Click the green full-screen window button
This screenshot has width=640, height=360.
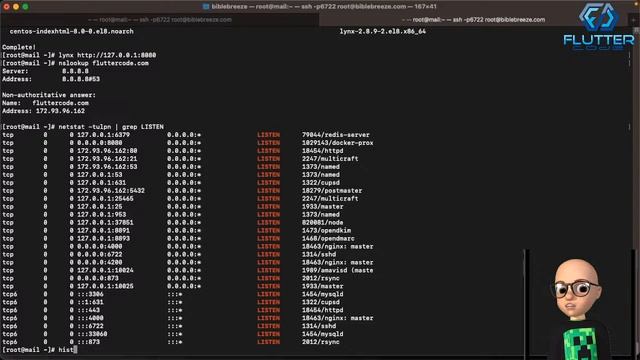click(x=25, y=7)
